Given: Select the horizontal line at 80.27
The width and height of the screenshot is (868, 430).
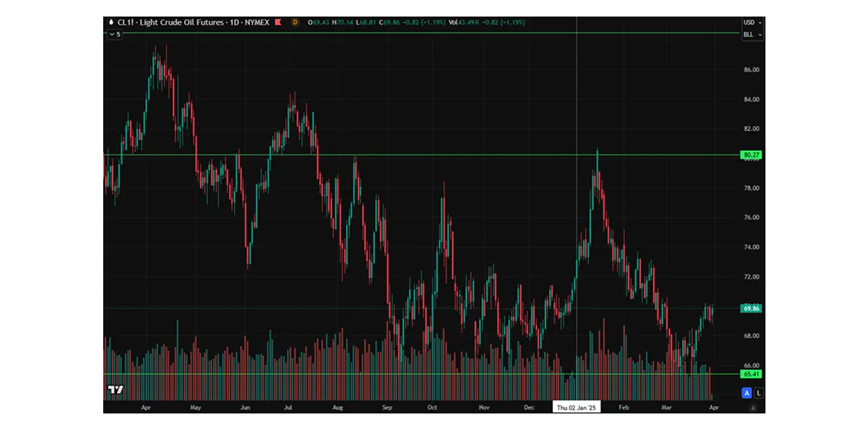Looking at the screenshot, I should 422,155.
